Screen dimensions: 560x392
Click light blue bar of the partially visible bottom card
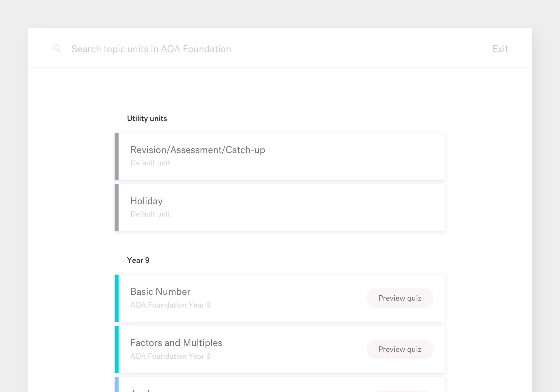coord(117,385)
